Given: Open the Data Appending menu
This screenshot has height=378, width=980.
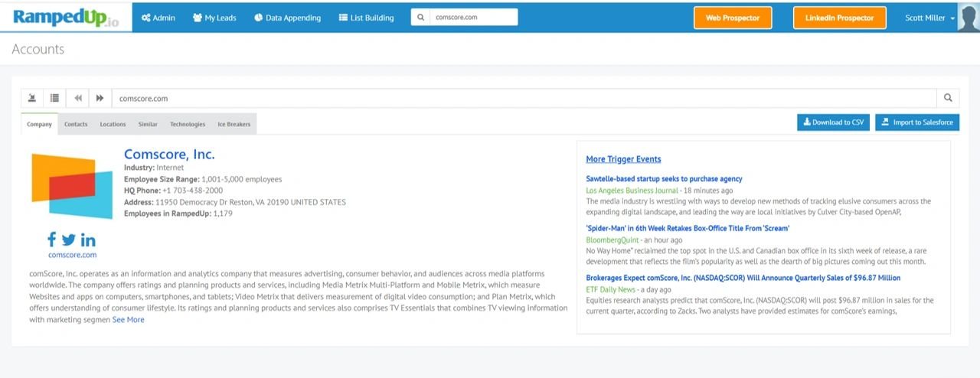Looking at the screenshot, I should pyautogui.click(x=287, y=18).
